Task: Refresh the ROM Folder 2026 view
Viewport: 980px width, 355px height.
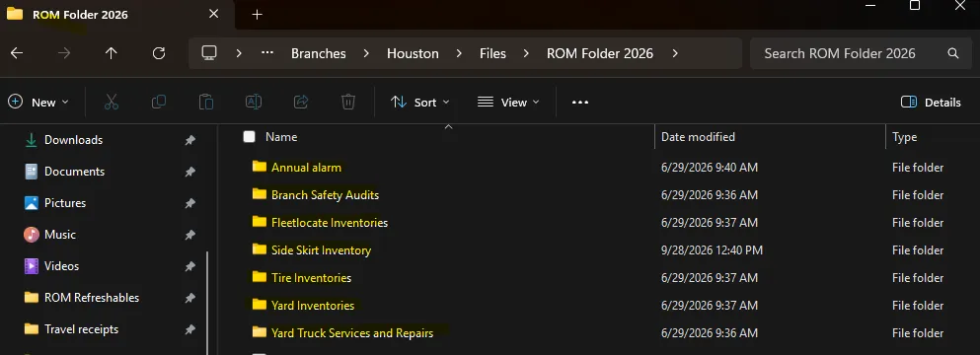Action: (159, 54)
